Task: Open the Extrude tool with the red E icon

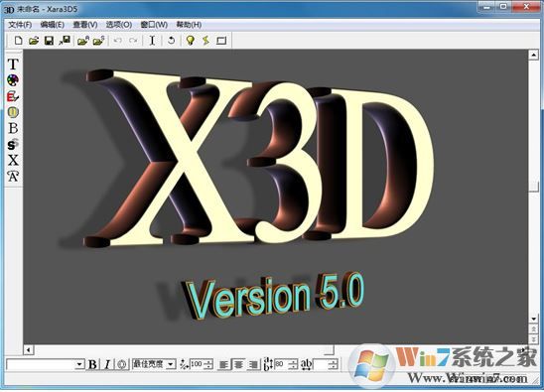Action: point(13,96)
